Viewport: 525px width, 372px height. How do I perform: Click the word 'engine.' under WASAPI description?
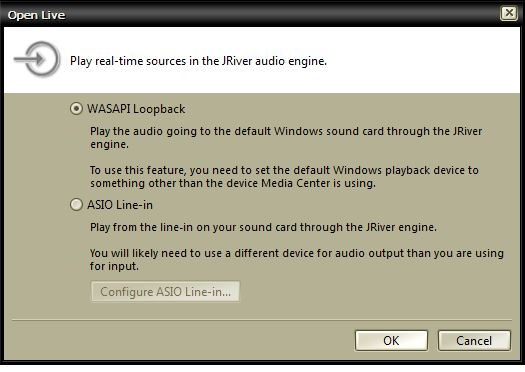pyautogui.click(x=109, y=145)
